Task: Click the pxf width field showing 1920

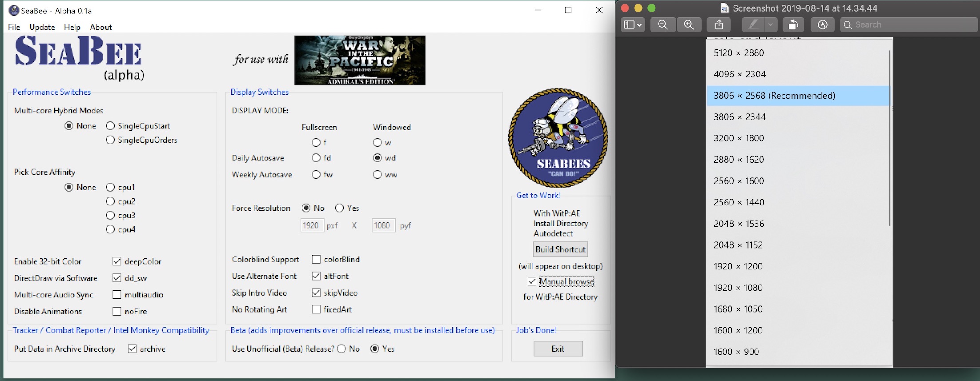Action: (312, 225)
